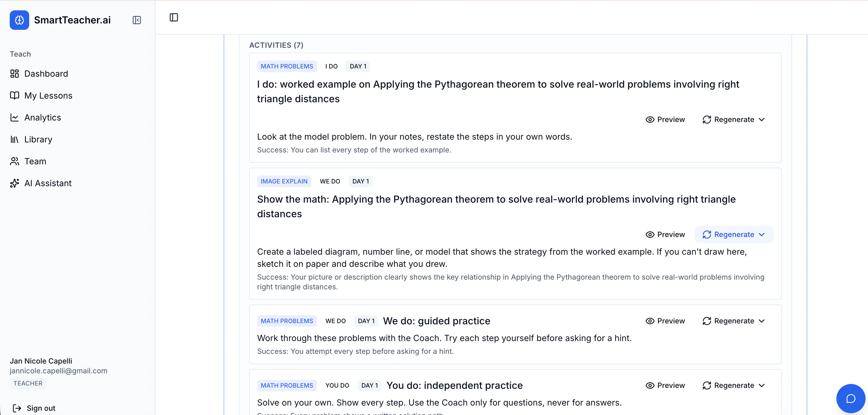The width and height of the screenshot is (868, 415).
Task: Click the eye icon for Show the math activity
Action: pos(650,235)
